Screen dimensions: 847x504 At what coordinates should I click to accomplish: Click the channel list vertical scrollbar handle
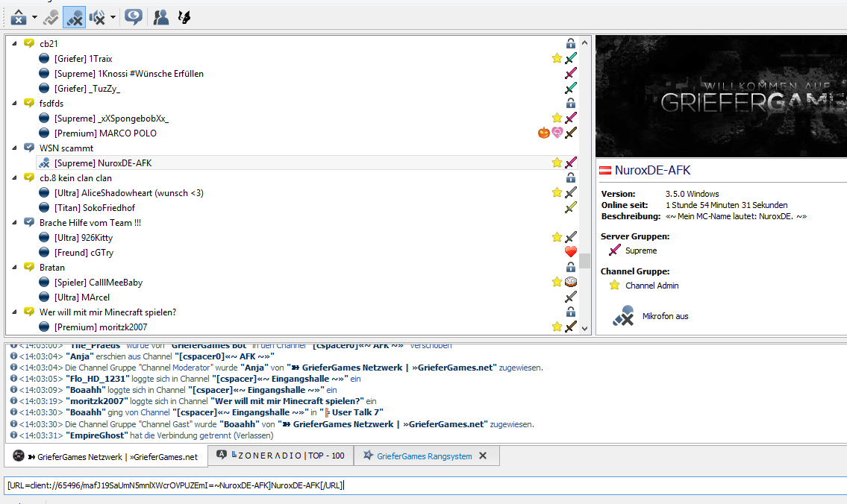[x=584, y=261]
